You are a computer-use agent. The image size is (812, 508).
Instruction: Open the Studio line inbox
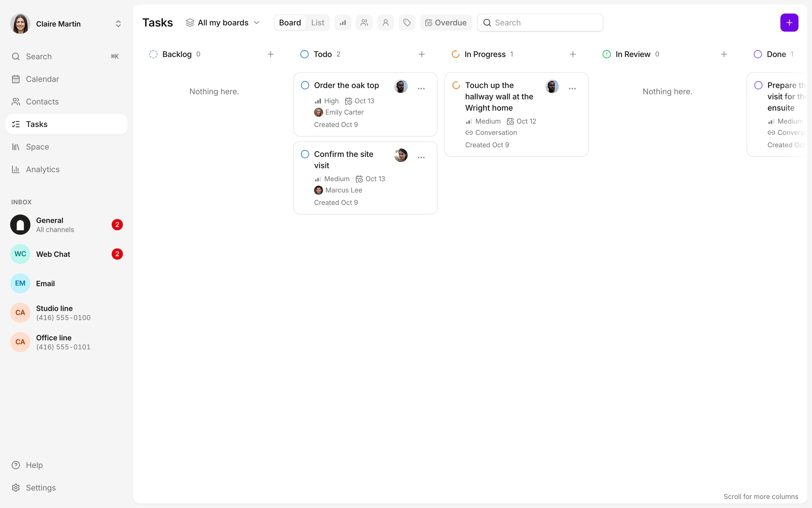click(67, 313)
